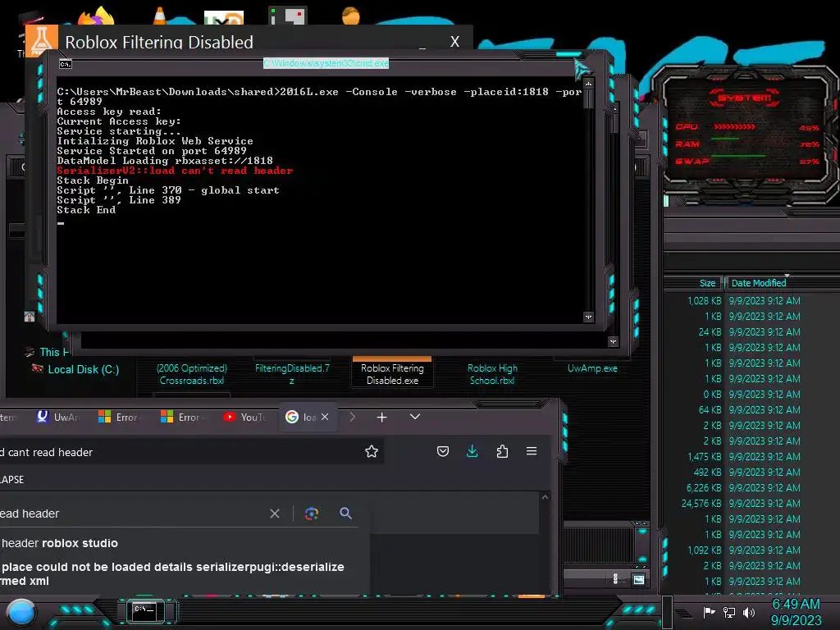The image size is (840, 630).
Task: Click the Firefox desktop icon
Action: pos(97,16)
